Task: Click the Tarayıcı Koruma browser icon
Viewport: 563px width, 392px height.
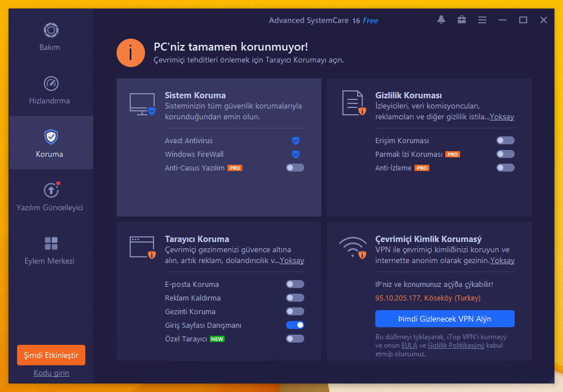Action: point(143,247)
